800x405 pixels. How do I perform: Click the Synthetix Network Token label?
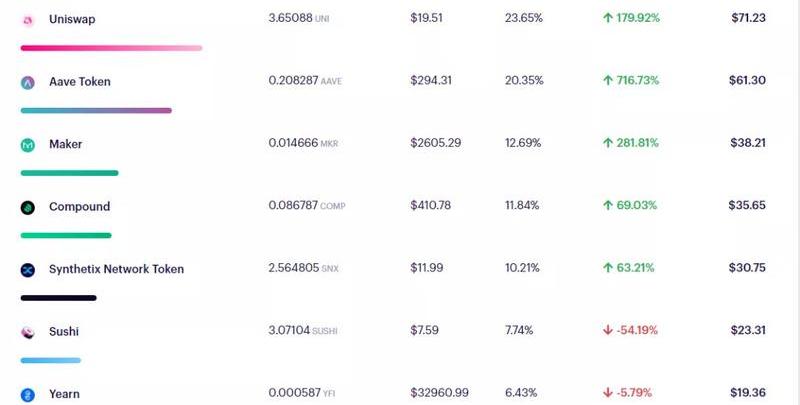[x=116, y=269]
